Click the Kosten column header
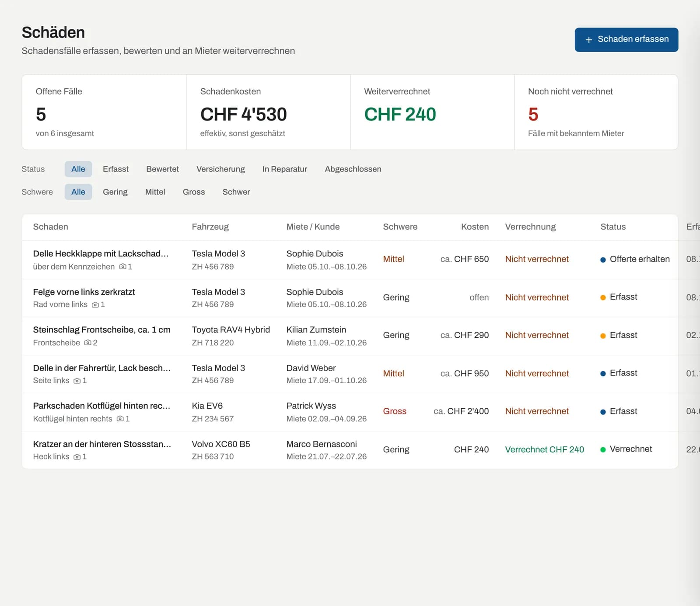 pyautogui.click(x=475, y=227)
